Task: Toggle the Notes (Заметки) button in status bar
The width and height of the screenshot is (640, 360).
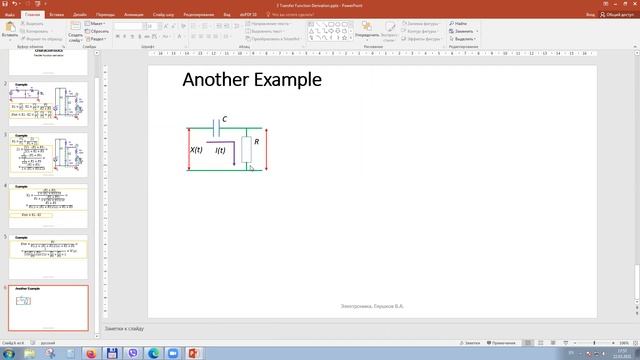Action: (469, 343)
